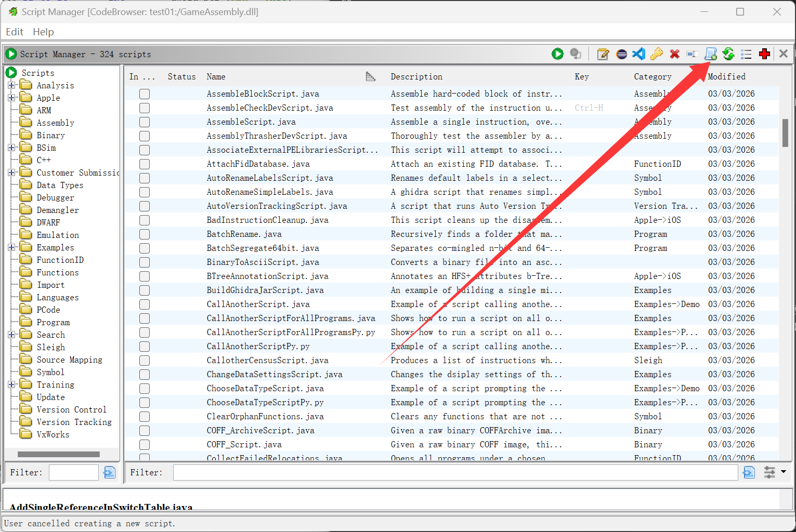Toggle In Tool checkbox for BatchRename.java
The image size is (796, 532).
145,234
